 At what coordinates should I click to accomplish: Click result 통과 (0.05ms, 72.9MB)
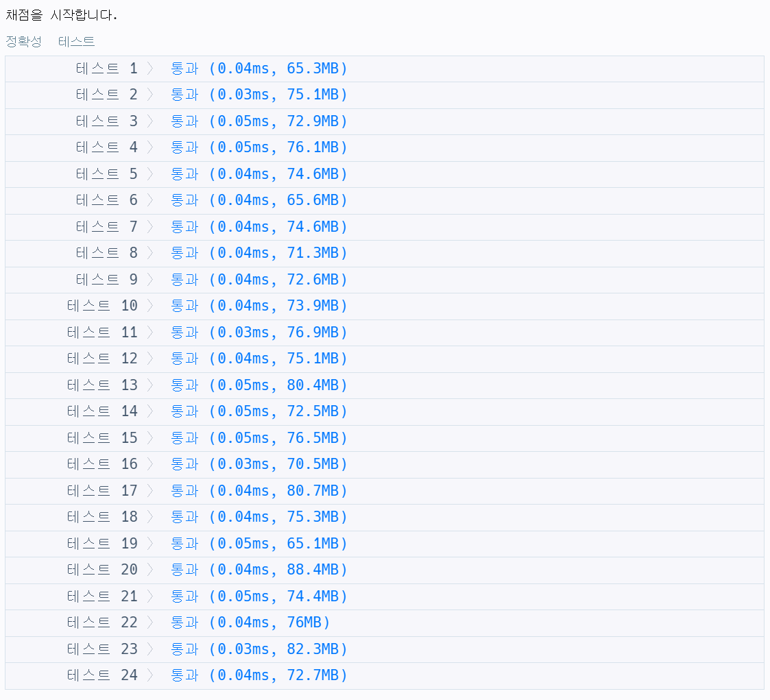tap(258, 121)
